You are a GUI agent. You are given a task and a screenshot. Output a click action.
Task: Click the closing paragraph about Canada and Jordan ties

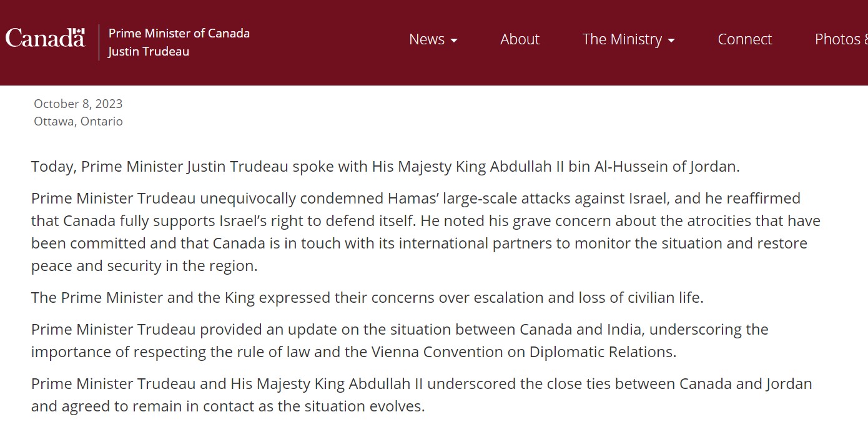(422, 395)
